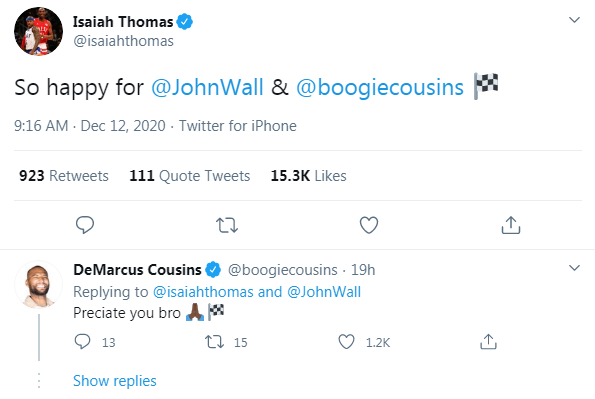Like the main tweet with heart icon

368,225
